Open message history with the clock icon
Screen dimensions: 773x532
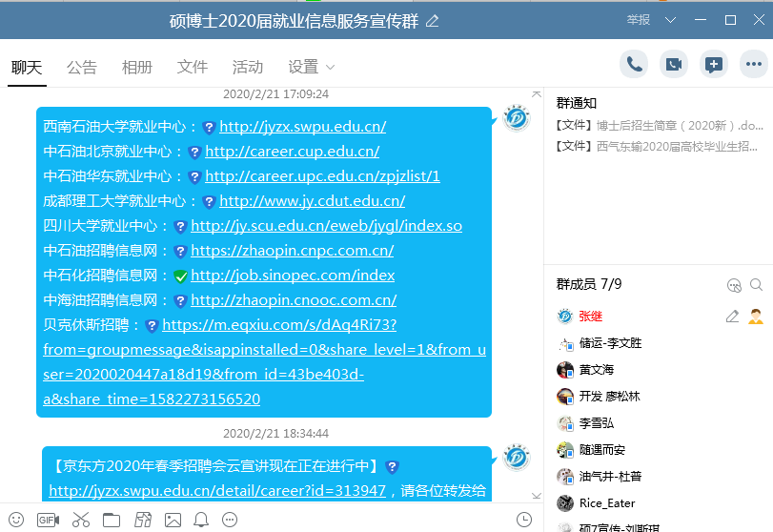pos(524,520)
